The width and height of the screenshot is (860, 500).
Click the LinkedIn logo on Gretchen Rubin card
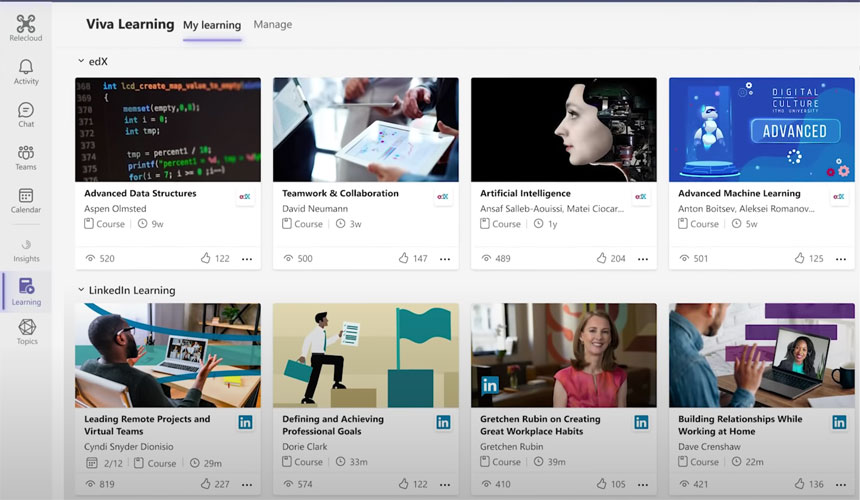[x=641, y=422]
